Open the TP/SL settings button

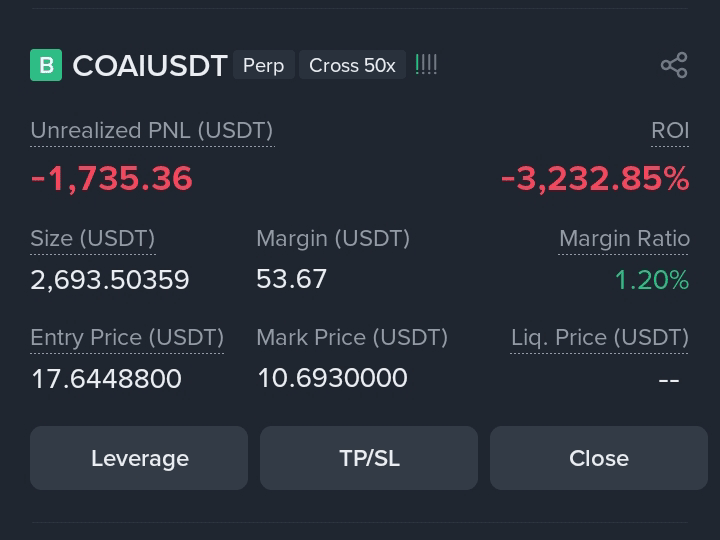point(369,458)
